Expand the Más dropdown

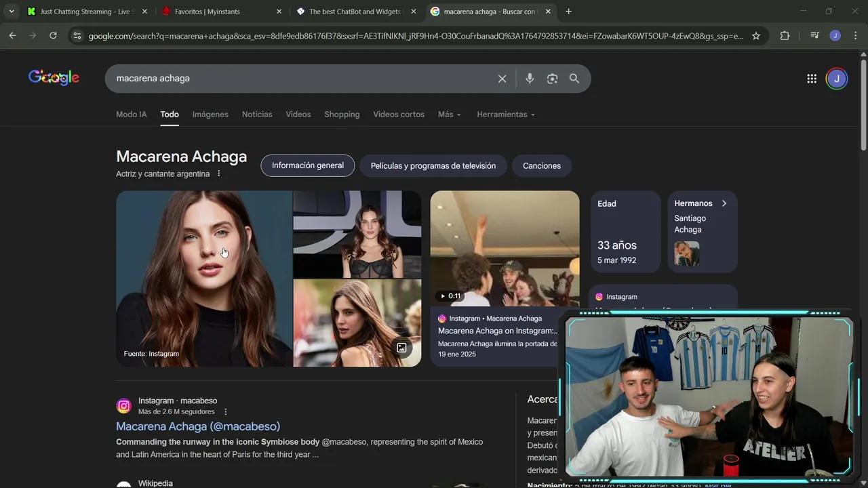(450, 115)
